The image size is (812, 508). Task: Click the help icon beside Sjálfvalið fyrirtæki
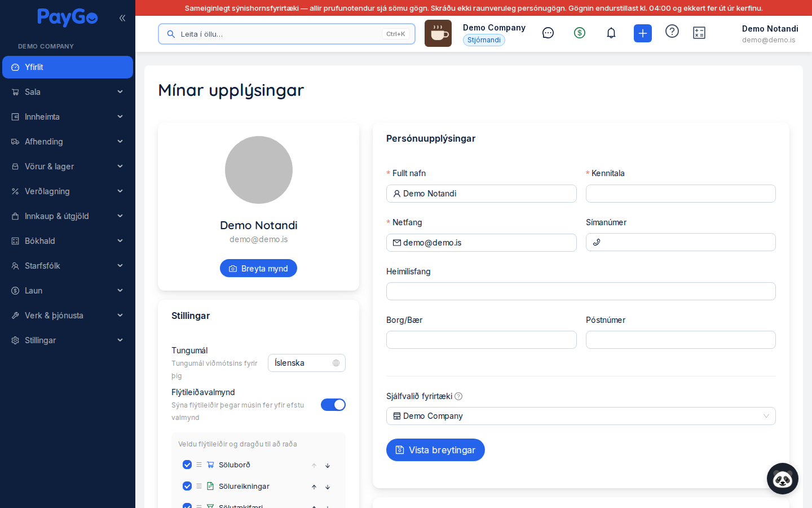(458, 396)
